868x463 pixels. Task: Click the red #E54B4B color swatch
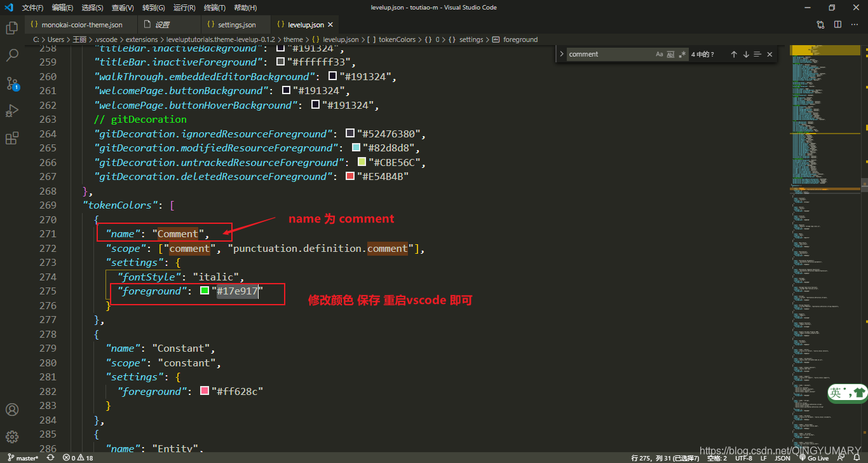pyautogui.click(x=349, y=176)
